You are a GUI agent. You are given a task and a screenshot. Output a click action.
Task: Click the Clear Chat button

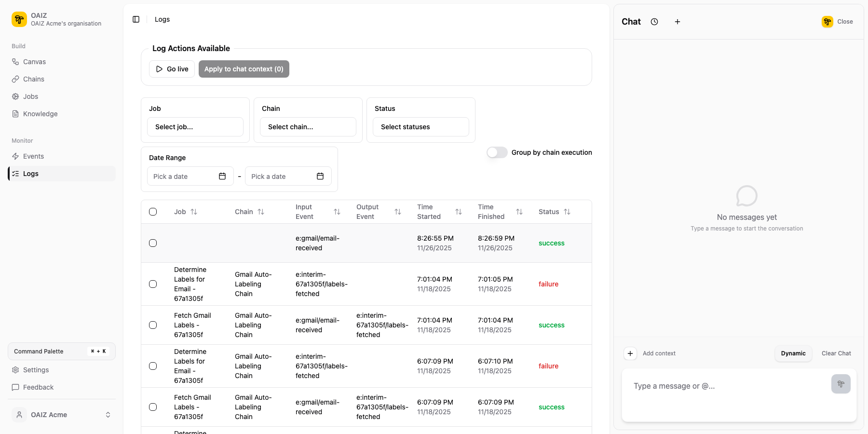click(x=836, y=353)
